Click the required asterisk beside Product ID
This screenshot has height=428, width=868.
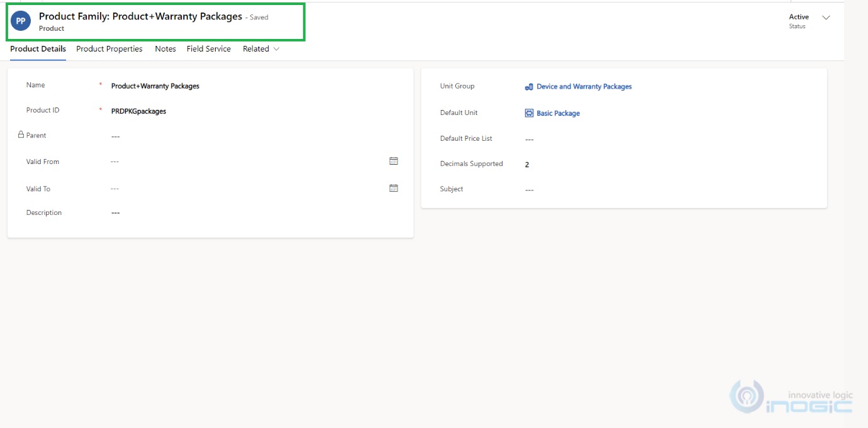click(99, 108)
